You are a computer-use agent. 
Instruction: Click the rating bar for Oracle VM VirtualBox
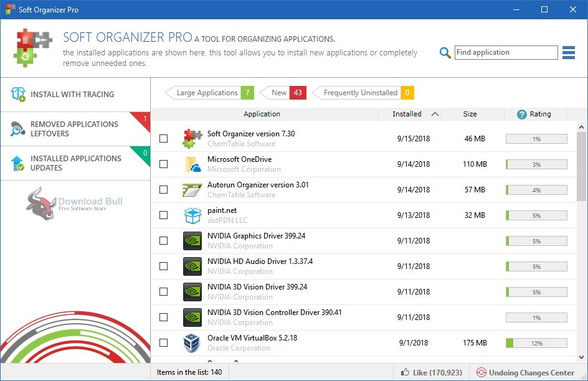536,342
